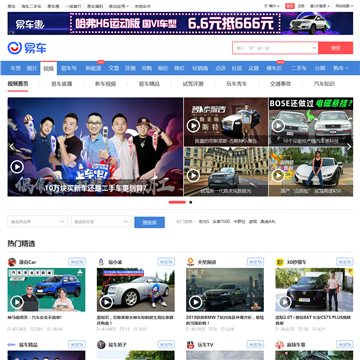Image resolution: width=360 pixels, height=360 pixels.
Task: Open the car brand selection dropdown
Action: (38, 221)
